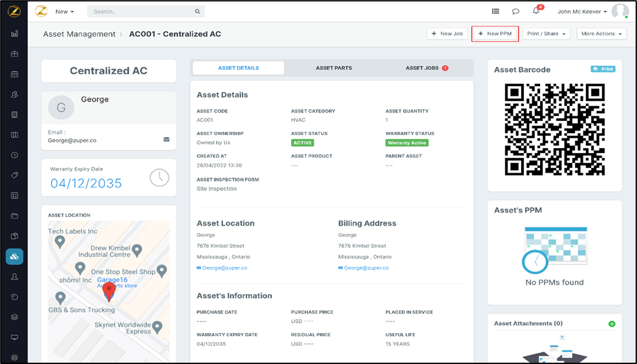This screenshot has width=637, height=364.
Task: Open the Print / Share dropdown
Action: [546, 34]
